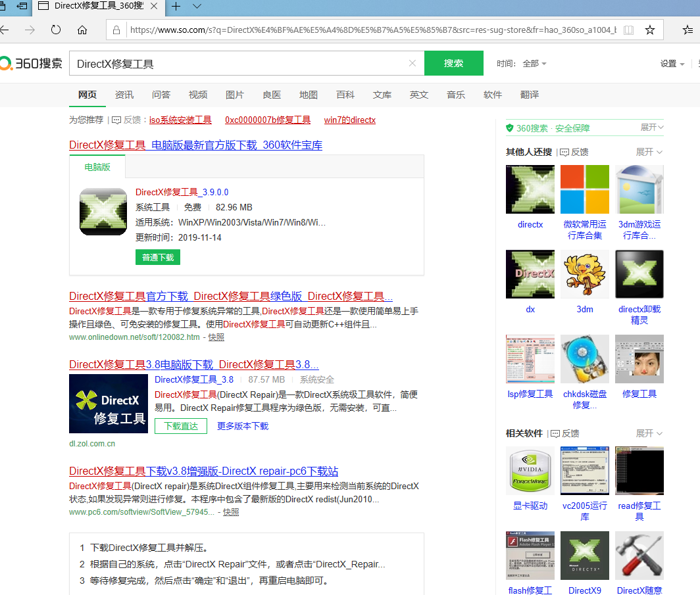Screen dimensions: 700x595
Task: Click the DirectX修复工具 3.9.0.0 app icon
Action: (103, 212)
